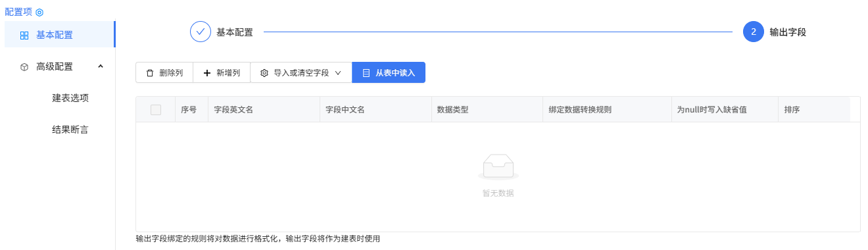Go to the 输出字段 step label
This screenshot has width=868, height=250.
tap(788, 32)
